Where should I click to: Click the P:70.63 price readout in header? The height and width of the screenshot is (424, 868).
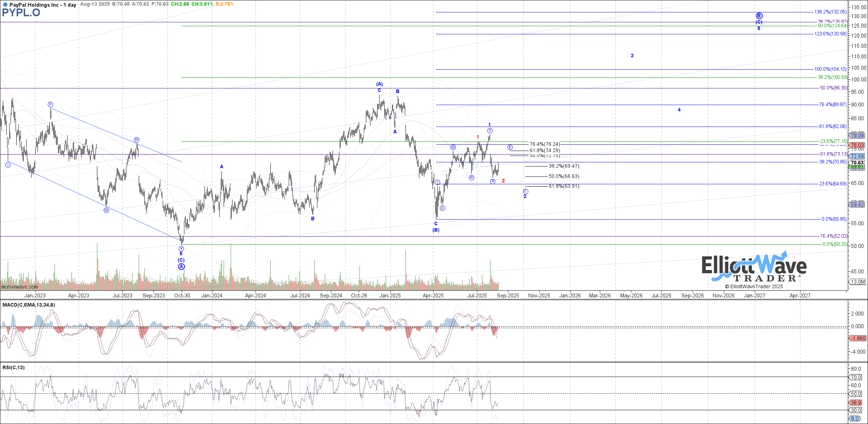coord(160,4)
